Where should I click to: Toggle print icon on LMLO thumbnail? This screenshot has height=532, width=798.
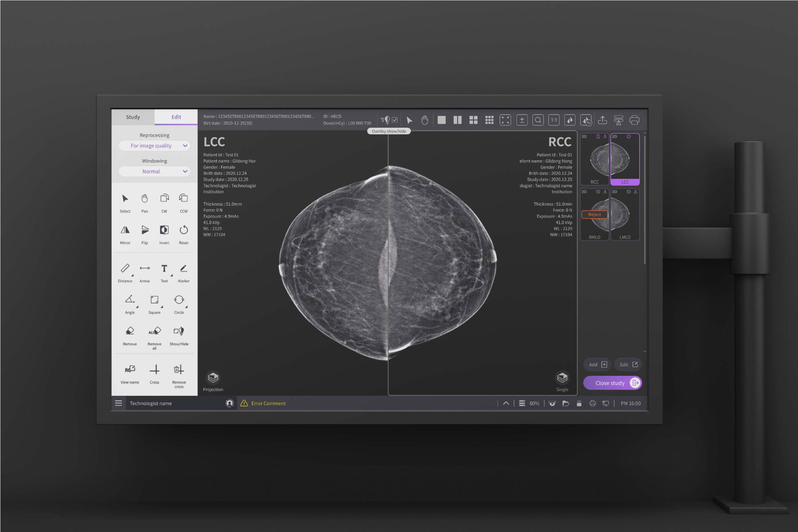pos(629,192)
